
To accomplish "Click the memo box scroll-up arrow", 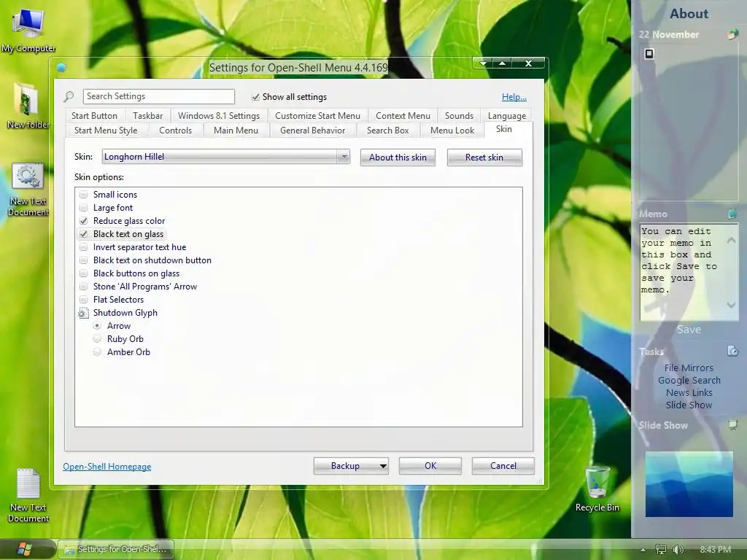I will tap(731, 241).
